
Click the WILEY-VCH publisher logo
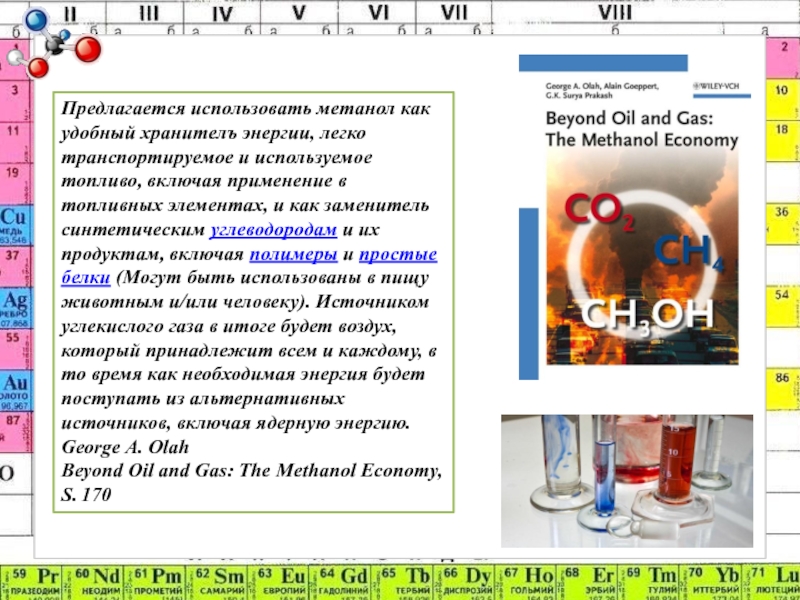tap(716, 86)
